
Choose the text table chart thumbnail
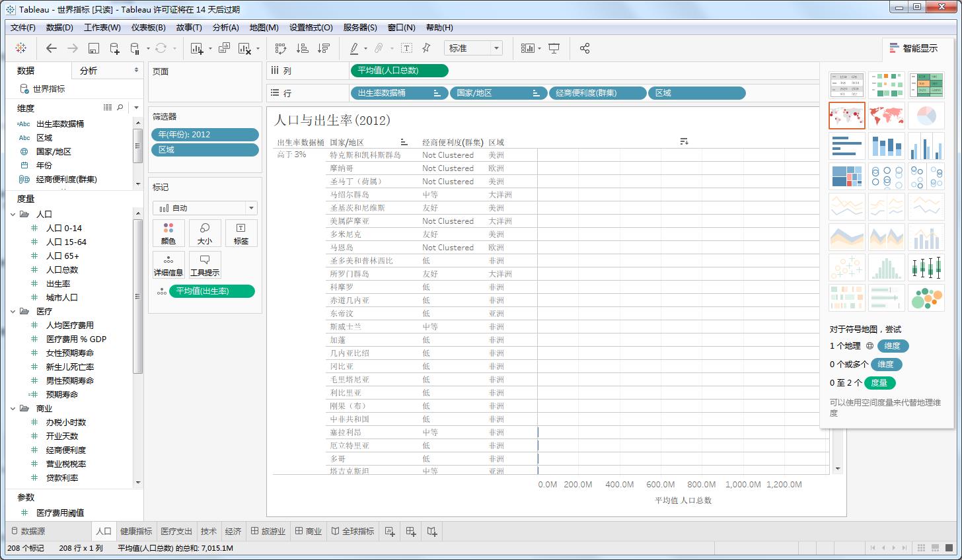pyautogui.click(x=847, y=85)
